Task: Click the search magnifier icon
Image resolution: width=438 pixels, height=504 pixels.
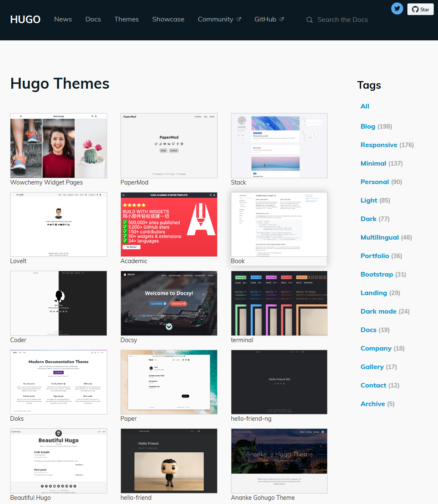Action: (309, 20)
